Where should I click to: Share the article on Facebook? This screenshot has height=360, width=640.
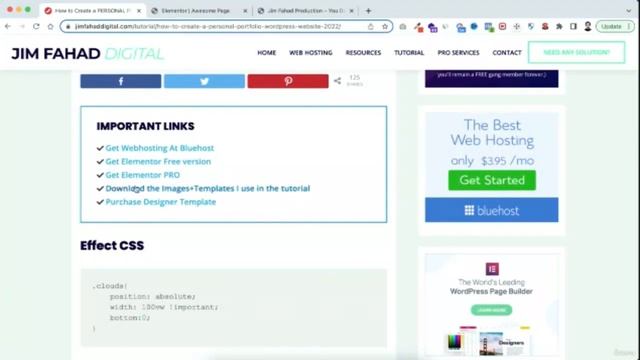121,81
